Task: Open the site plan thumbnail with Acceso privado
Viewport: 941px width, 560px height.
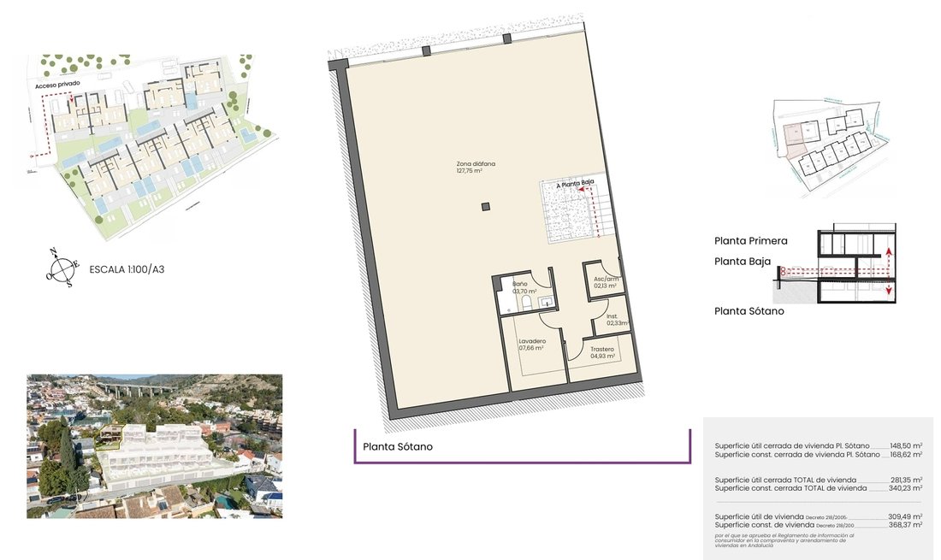Action: tap(148, 147)
